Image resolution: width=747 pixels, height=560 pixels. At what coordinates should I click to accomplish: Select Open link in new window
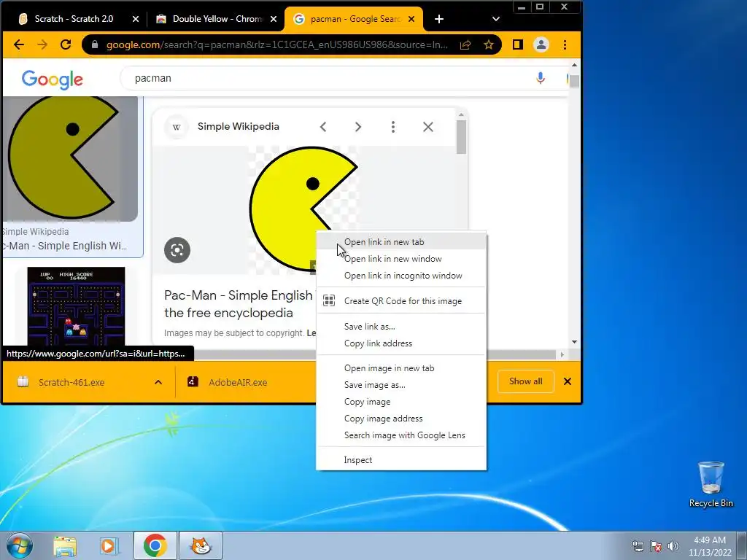coord(401,259)
